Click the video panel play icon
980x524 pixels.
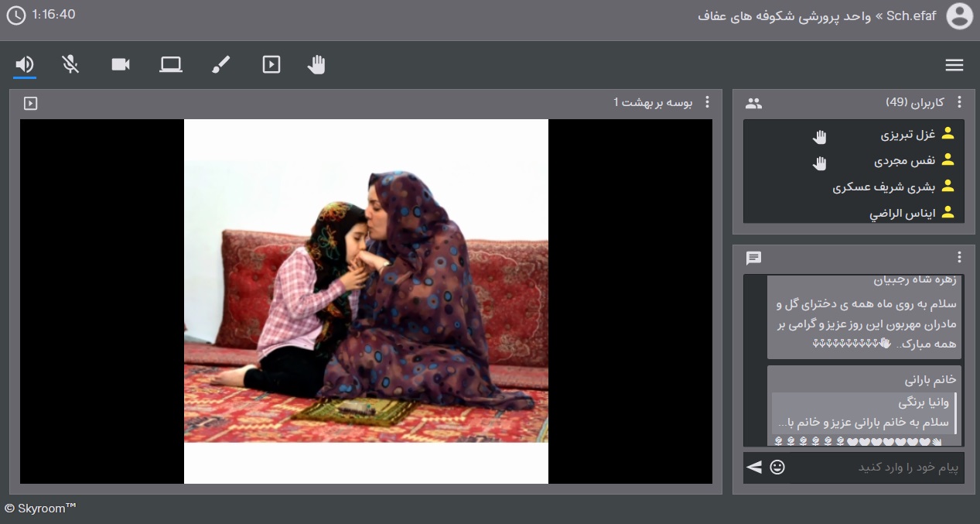click(x=31, y=103)
